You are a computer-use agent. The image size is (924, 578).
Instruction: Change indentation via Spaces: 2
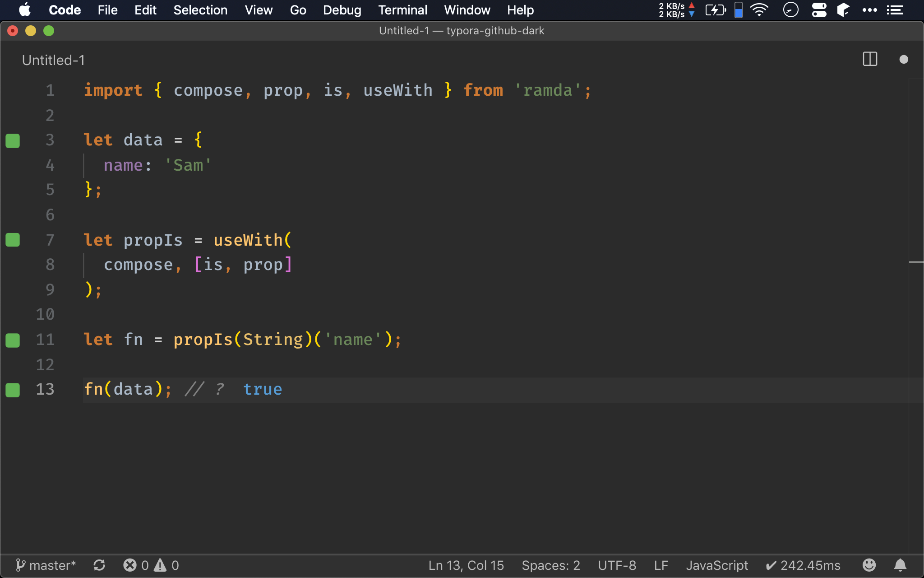coord(551,565)
